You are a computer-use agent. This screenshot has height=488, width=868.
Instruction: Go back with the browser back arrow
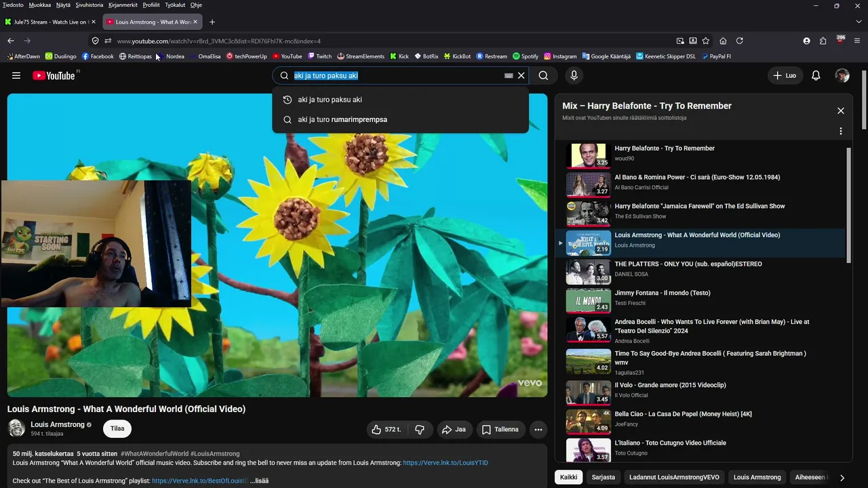coord(11,41)
